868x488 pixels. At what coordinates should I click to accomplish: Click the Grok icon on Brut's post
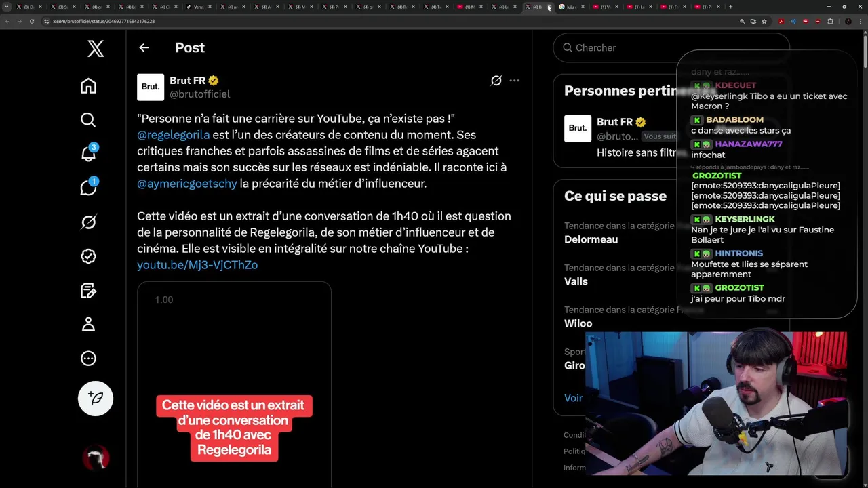pyautogui.click(x=496, y=81)
